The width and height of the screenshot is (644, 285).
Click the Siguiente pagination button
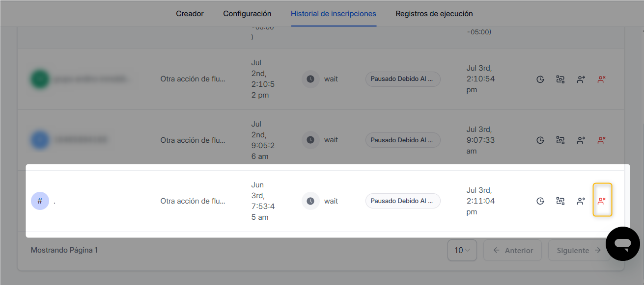(x=578, y=250)
